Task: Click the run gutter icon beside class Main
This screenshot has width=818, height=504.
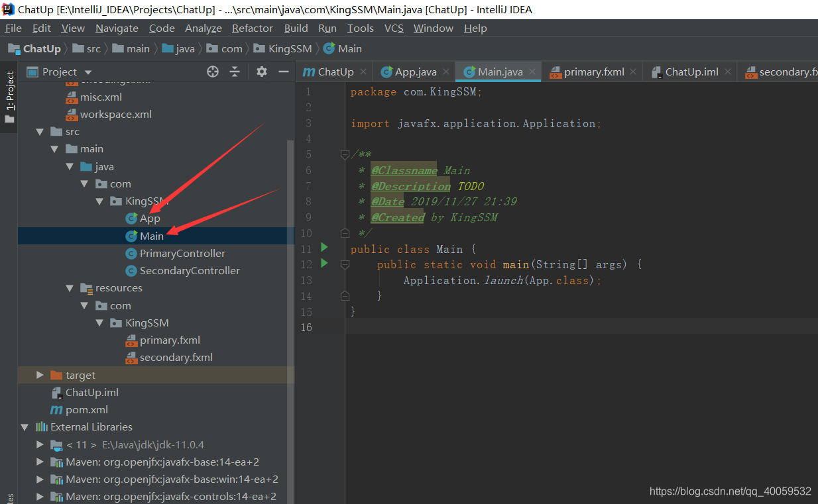Action: [324, 248]
